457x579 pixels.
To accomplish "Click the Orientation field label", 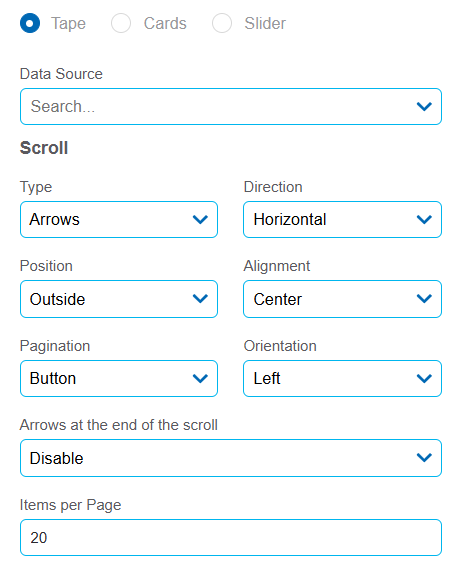I will tap(280, 346).
